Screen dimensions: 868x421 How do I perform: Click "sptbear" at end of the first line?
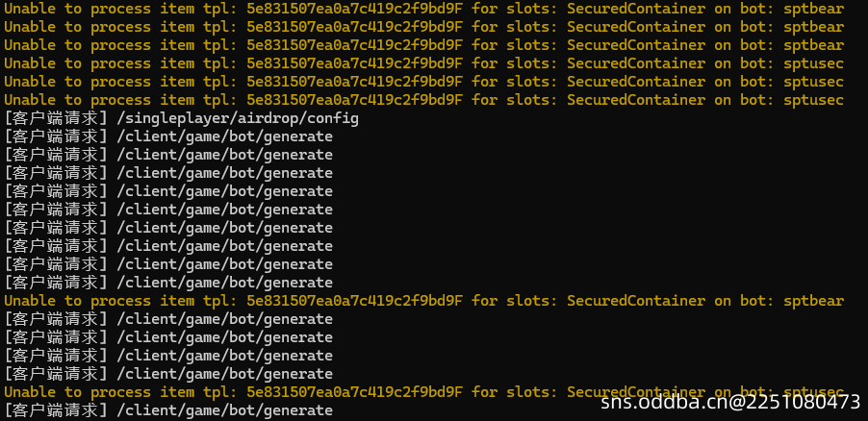click(813, 9)
